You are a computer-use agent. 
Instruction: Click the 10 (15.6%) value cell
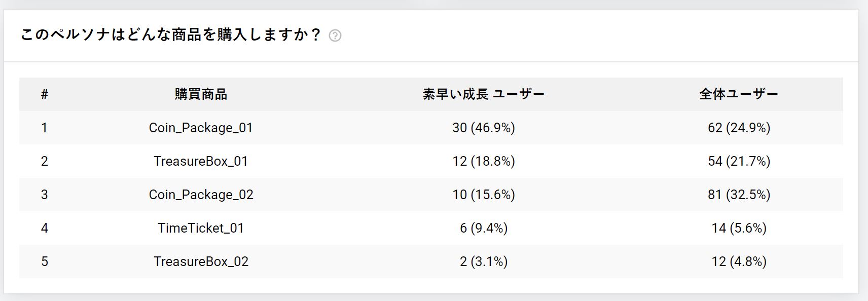(x=484, y=195)
